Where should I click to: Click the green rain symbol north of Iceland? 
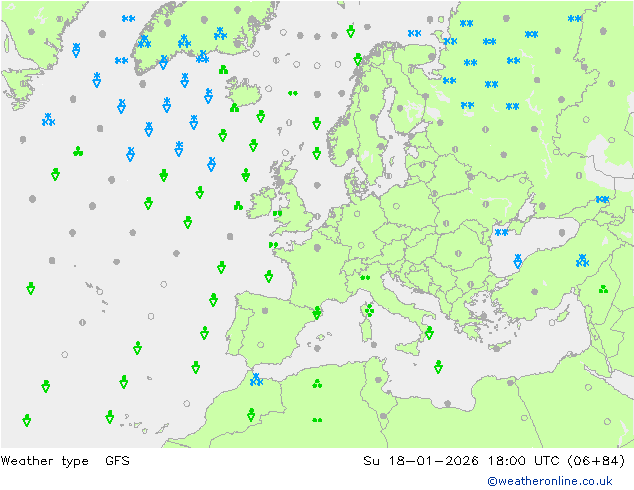click(x=223, y=70)
